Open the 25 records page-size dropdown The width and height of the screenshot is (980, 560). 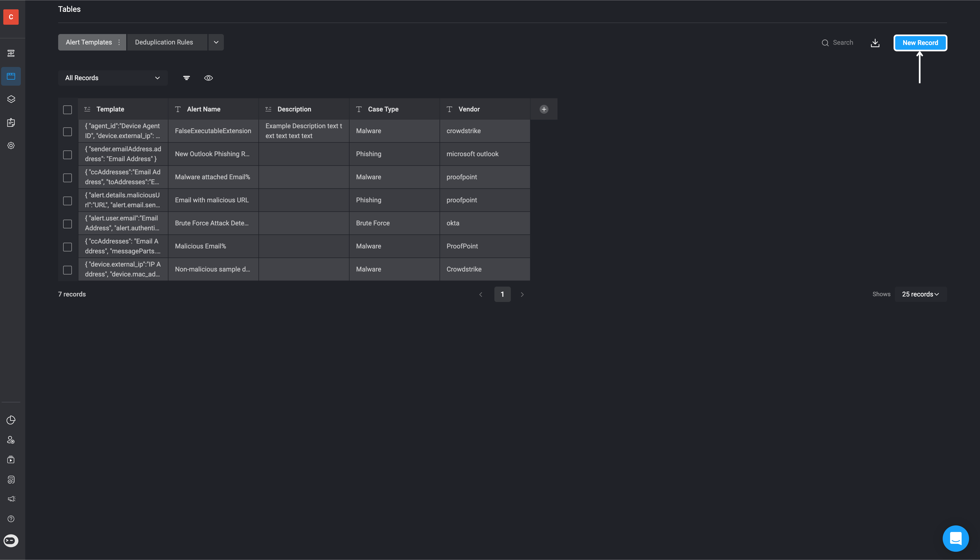[x=921, y=294]
